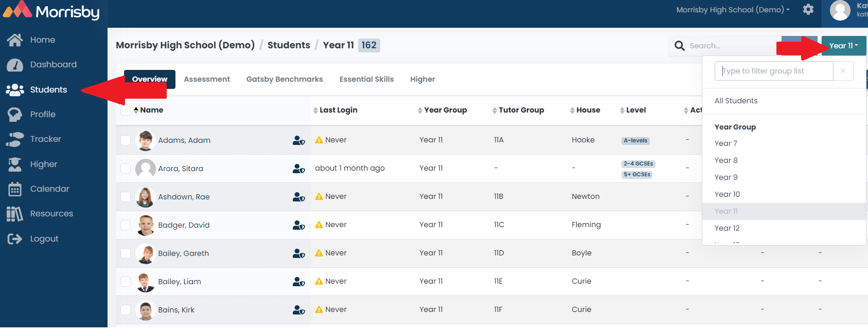Click user-shield icon for Arora, Sitara
The height and width of the screenshot is (333, 868).
[x=299, y=169]
